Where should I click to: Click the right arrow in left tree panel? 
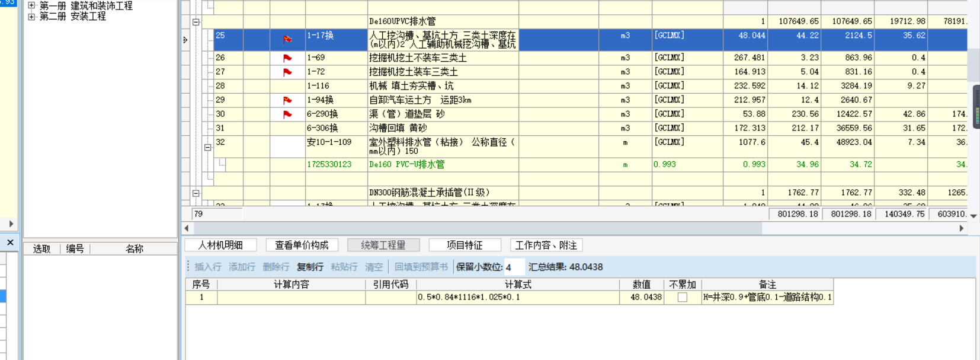(x=11, y=224)
